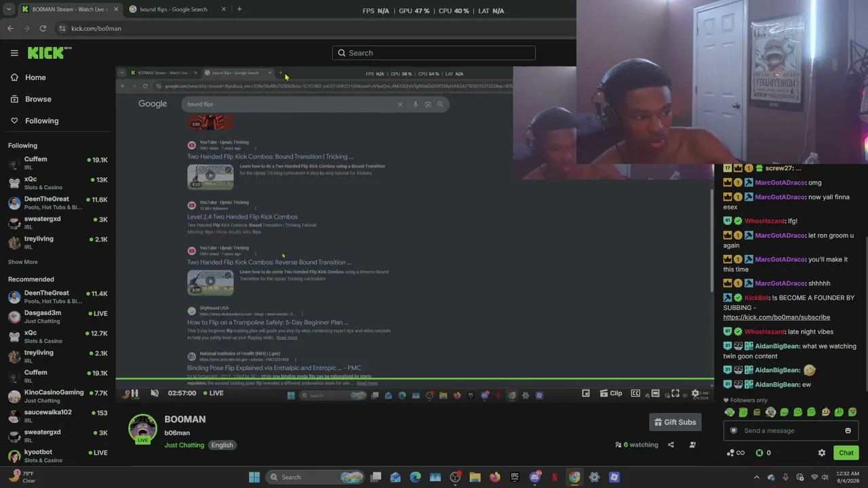Open Discord from the taskbar
Screen dimensions: 868x488
point(535,477)
